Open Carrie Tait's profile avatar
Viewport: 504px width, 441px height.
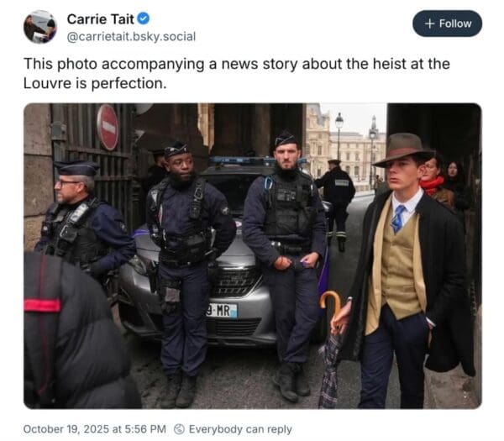click(x=40, y=27)
